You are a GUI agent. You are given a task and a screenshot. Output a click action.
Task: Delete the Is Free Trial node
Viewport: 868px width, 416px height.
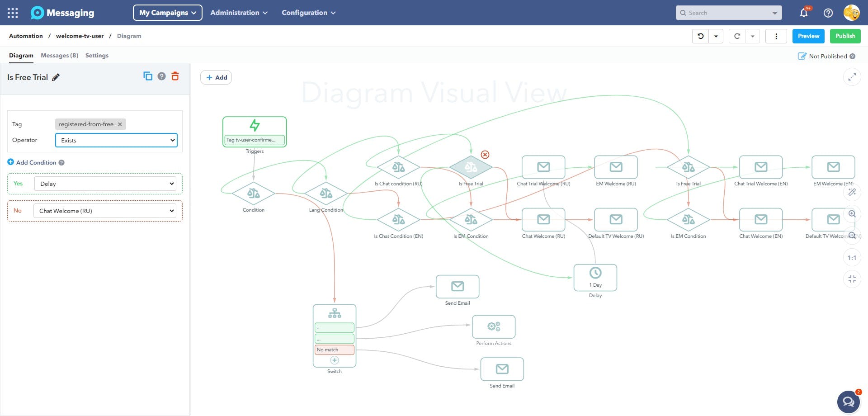tap(175, 76)
